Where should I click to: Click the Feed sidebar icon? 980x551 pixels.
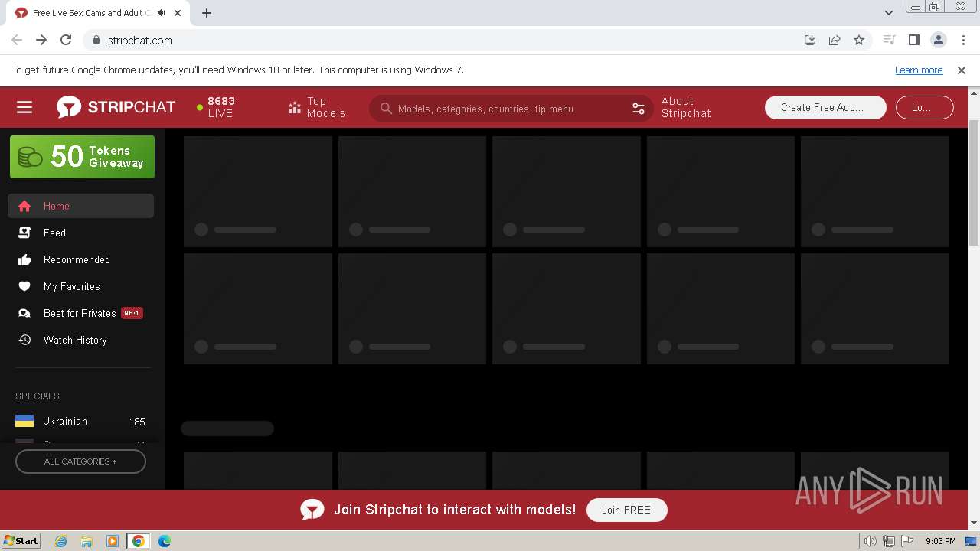click(24, 233)
